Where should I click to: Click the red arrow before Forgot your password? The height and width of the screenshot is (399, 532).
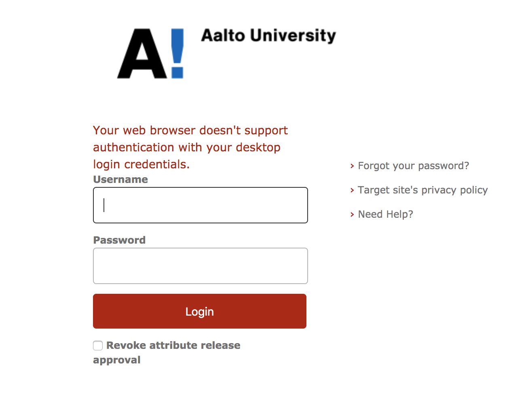[352, 166]
